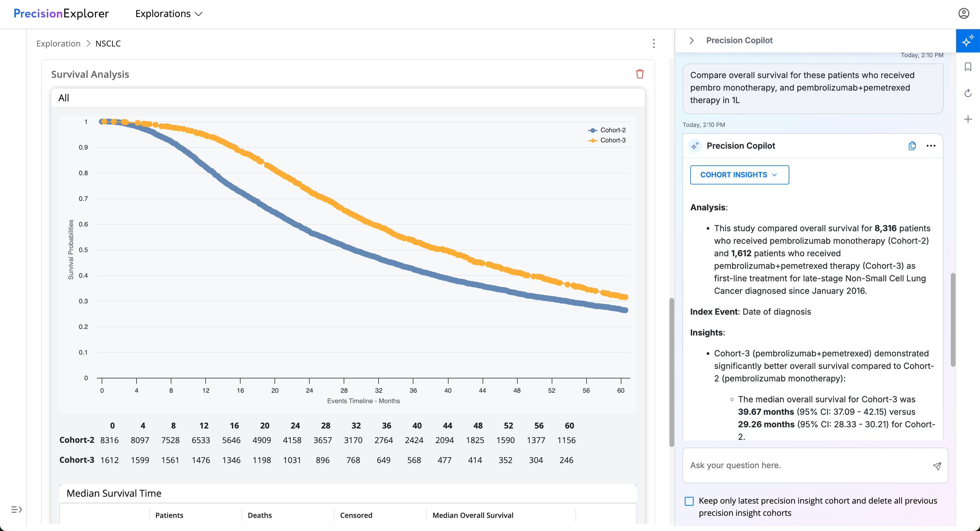Click Cohort-3 at-risk value 1031
This screenshot has height=531, width=980.
click(x=292, y=460)
